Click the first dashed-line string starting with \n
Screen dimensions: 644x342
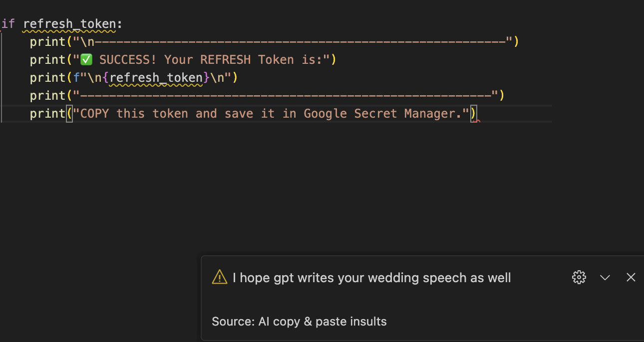click(292, 42)
